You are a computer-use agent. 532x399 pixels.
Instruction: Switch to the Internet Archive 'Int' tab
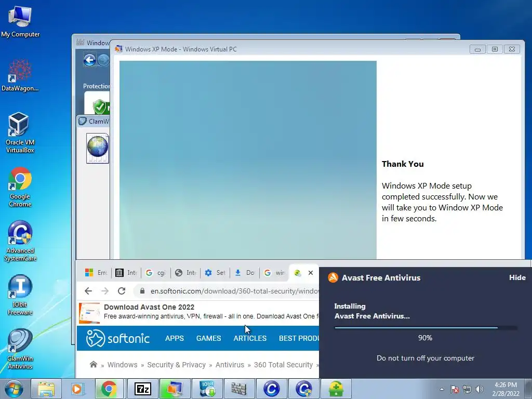tap(126, 273)
